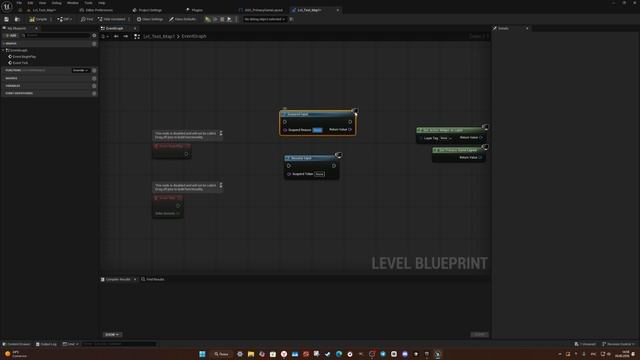Open My Blueprint settings gear
The image size is (640, 360).
(x=94, y=36)
